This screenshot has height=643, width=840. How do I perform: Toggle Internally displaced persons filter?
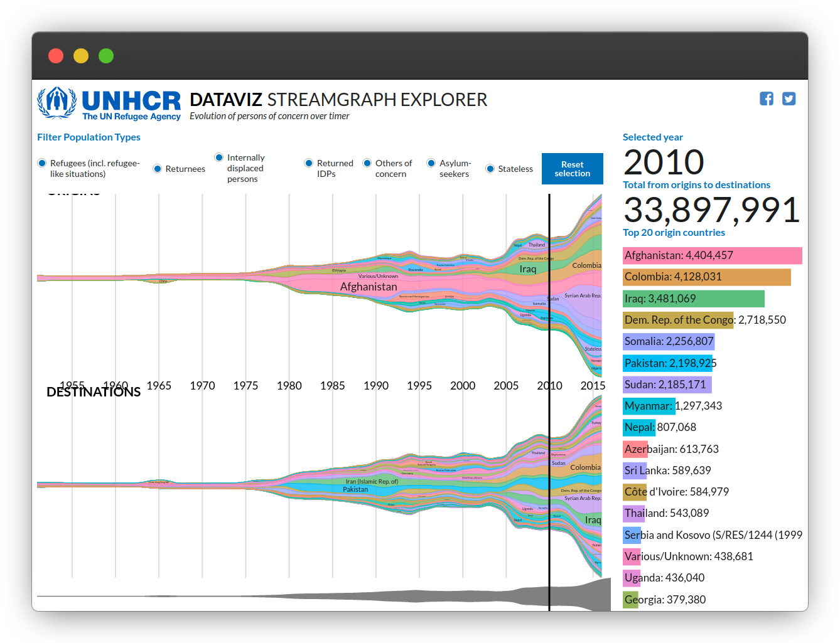pyautogui.click(x=218, y=157)
